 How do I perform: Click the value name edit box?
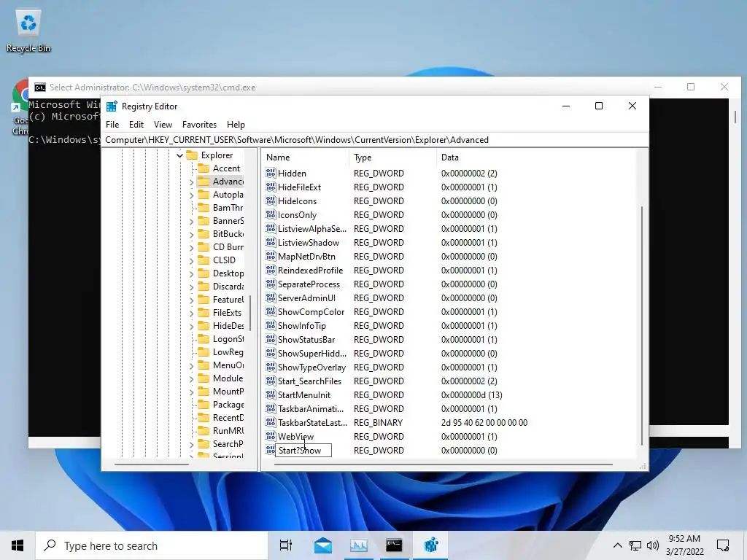[303, 450]
